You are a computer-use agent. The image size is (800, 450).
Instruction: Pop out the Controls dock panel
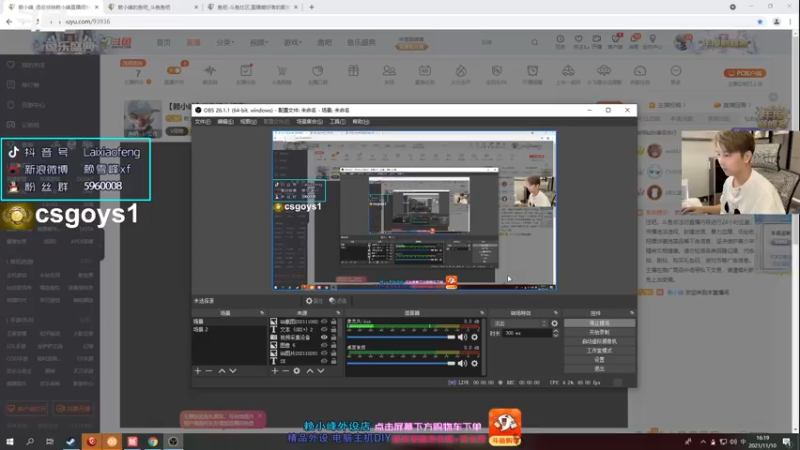[632, 313]
